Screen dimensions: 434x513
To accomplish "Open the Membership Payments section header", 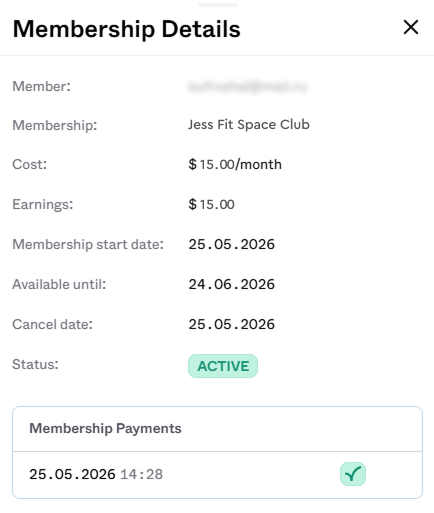I will coord(217,429).
